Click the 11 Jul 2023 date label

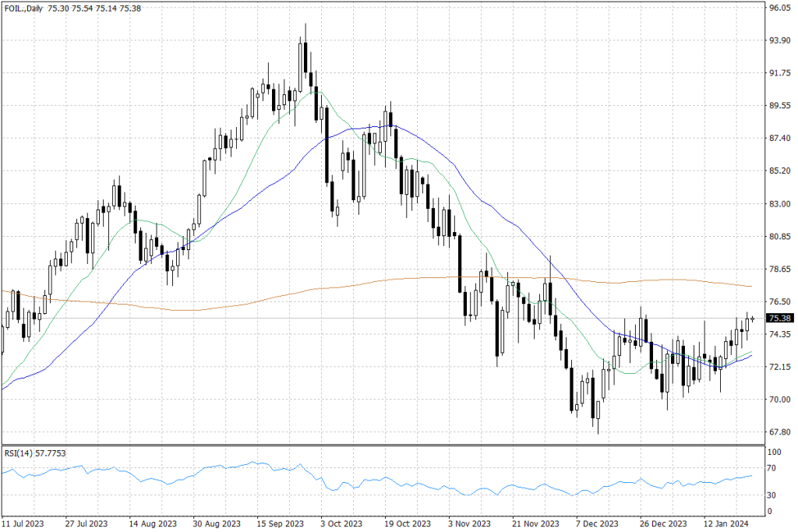pyautogui.click(x=23, y=523)
